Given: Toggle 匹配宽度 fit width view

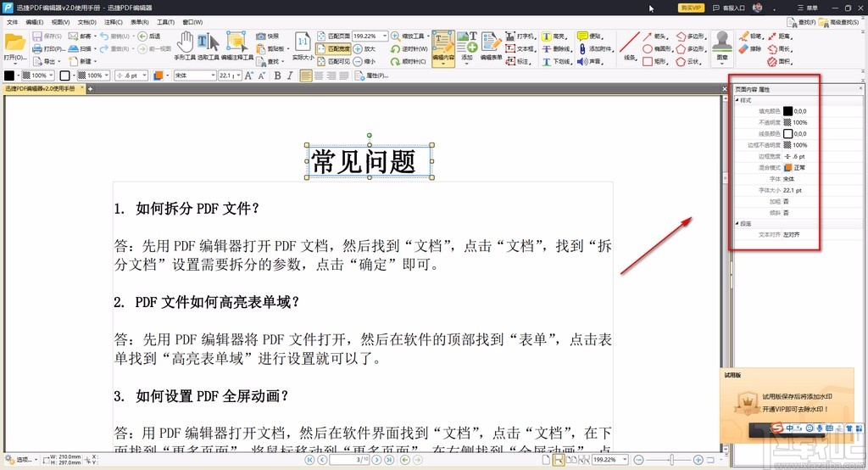Looking at the screenshot, I should [x=334, y=48].
